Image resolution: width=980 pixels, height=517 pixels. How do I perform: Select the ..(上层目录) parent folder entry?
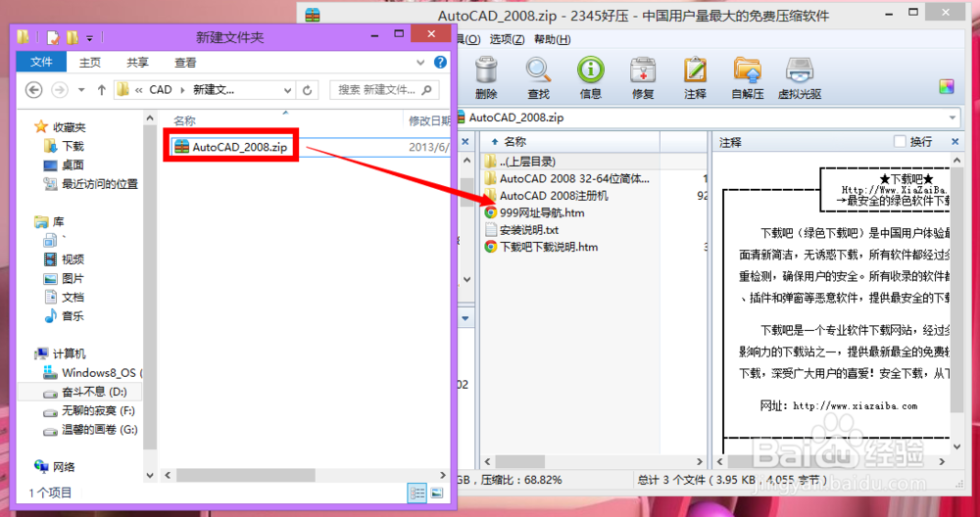point(519,162)
